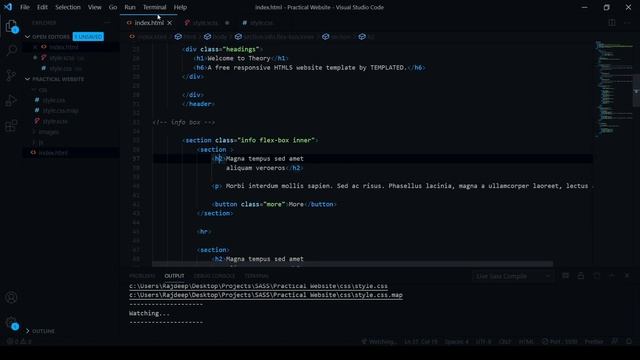Open the style.css.map path link in output

click(x=266, y=295)
